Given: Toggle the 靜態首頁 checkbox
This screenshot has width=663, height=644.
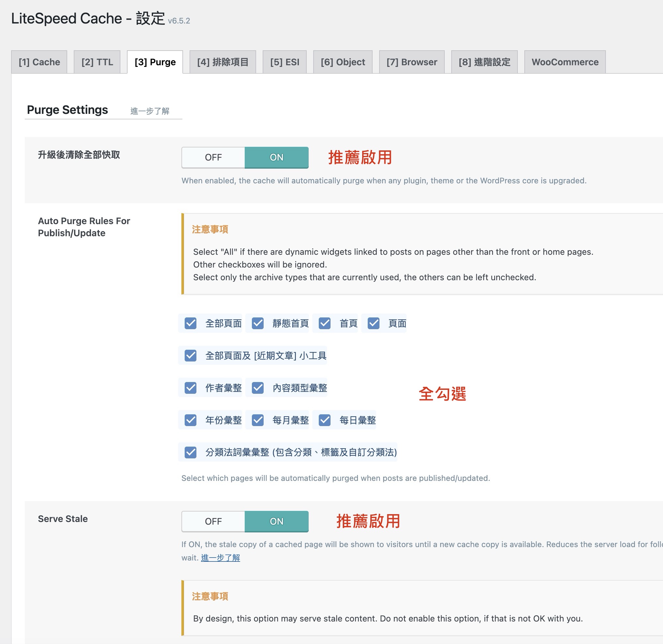Looking at the screenshot, I should (258, 323).
